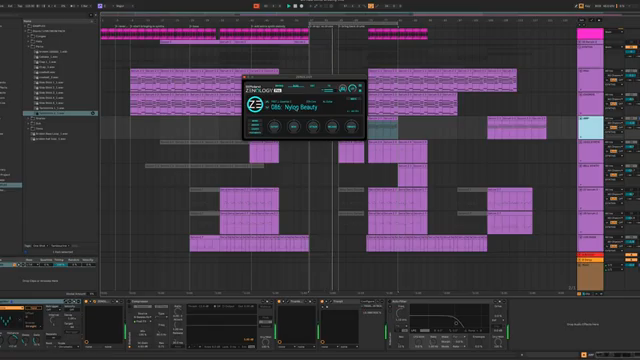Image resolution: width=640 pixels, height=360 pixels.
Task: Adjust the Zenology RELEASE knob
Action: point(332,127)
